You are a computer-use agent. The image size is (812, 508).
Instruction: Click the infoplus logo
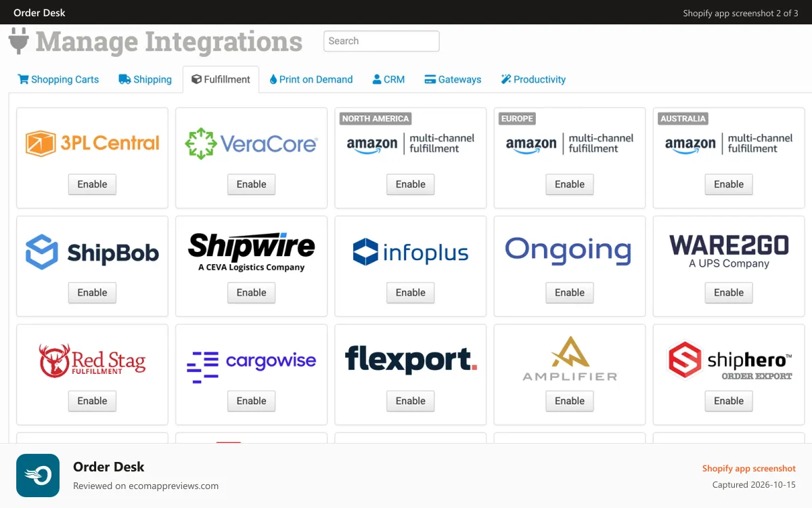[410, 252]
